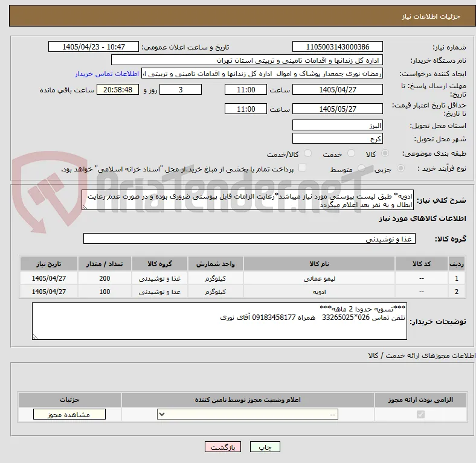The width and height of the screenshot is (476, 463).
Task: Click the اطلاعات کالاهای مورد نیاز heading
Action: [422, 219]
